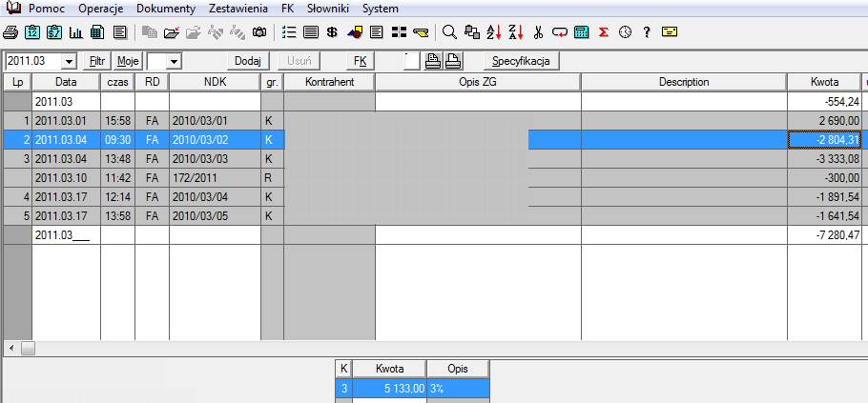Click the dollar sign icon
This screenshot has height=403, width=868.
pyautogui.click(x=332, y=31)
